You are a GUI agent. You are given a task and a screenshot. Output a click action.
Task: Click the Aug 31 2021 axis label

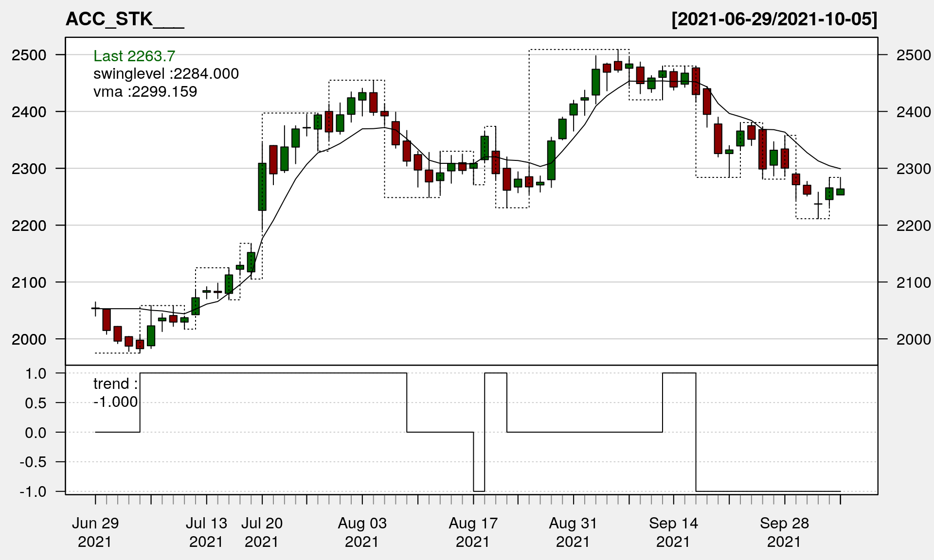pyautogui.click(x=573, y=532)
